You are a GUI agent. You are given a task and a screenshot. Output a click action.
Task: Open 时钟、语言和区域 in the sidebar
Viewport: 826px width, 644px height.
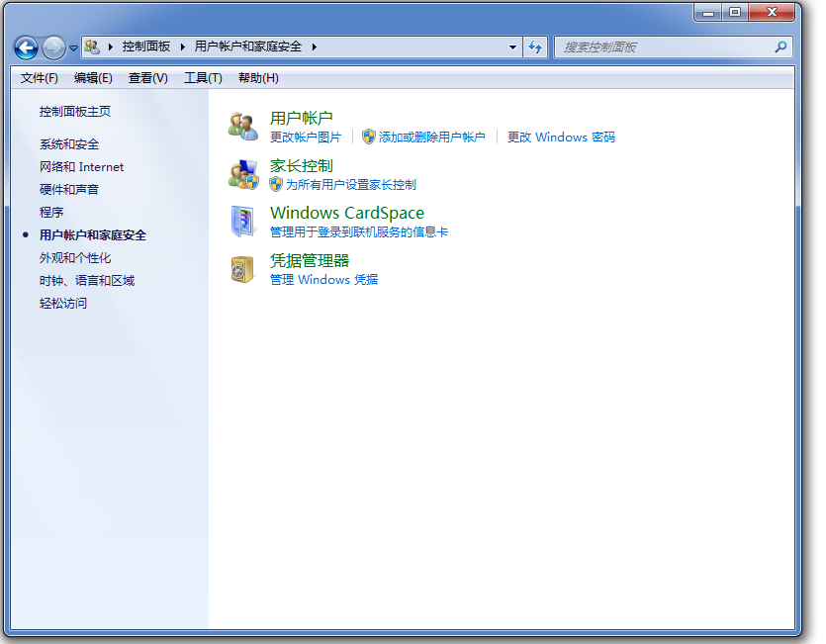click(x=87, y=280)
